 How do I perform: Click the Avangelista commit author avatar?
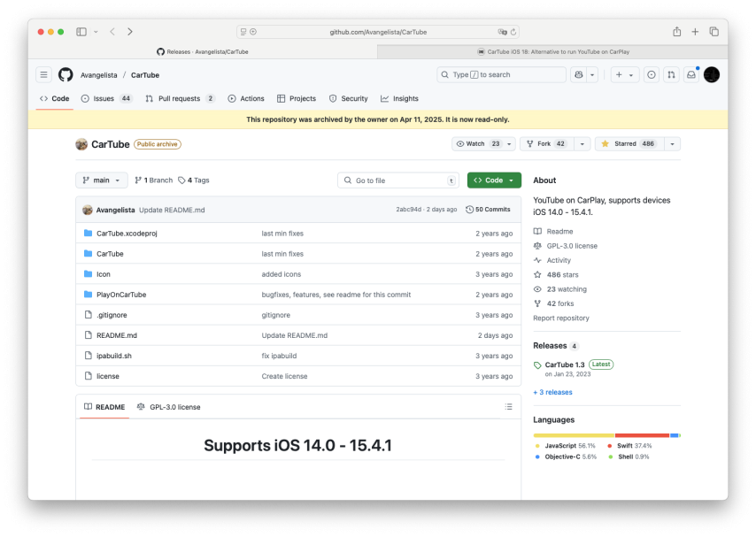[x=88, y=210]
